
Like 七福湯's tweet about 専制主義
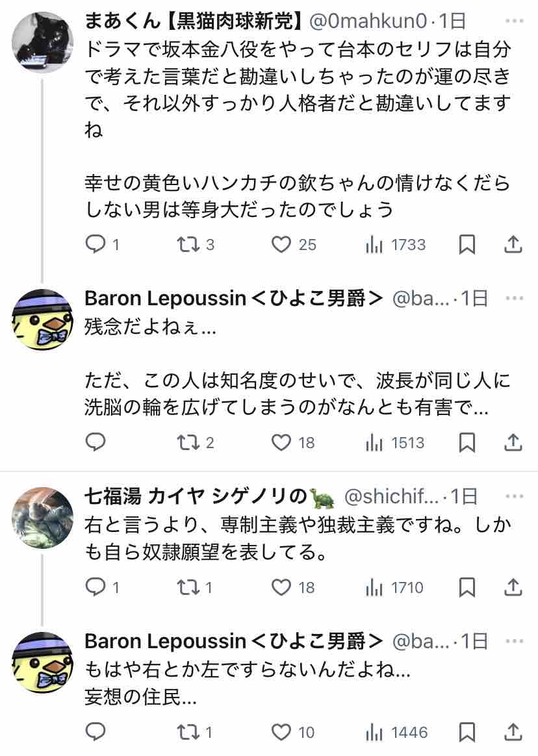tap(281, 587)
